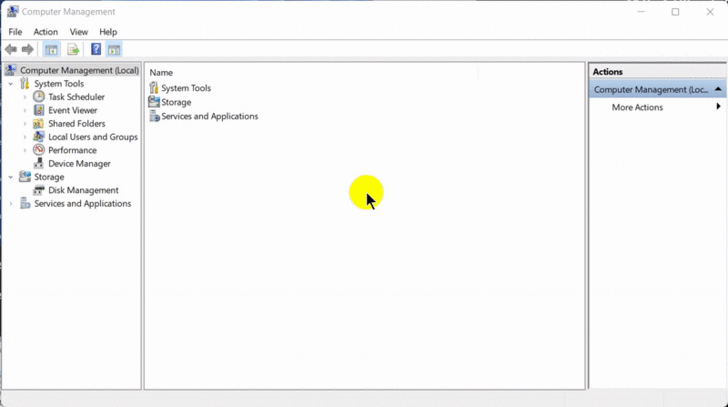Click the Name column header

pyautogui.click(x=161, y=72)
